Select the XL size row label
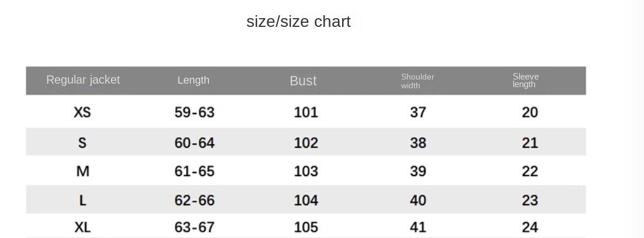The width and height of the screenshot is (644, 238). click(x=82, y=227)
